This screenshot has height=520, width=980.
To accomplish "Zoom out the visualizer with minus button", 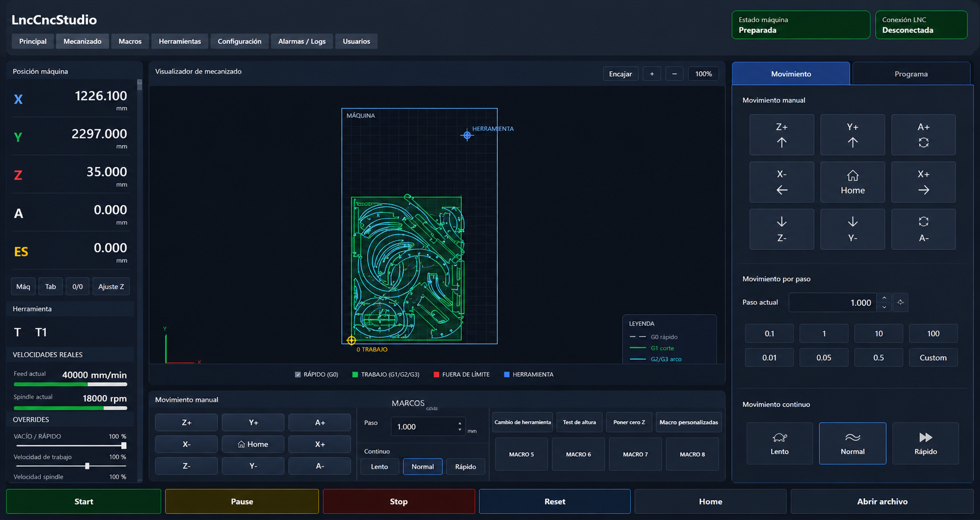I will pos(674,74).
